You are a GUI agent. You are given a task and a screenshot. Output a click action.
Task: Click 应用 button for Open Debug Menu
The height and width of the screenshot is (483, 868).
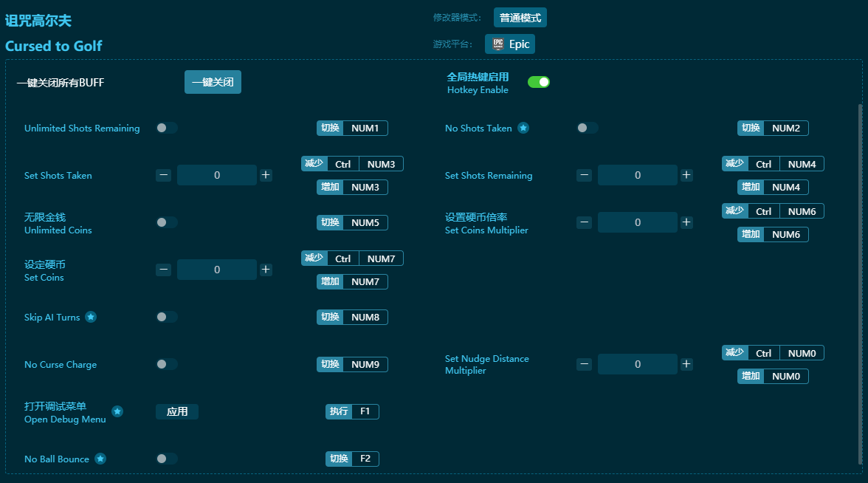tap(177, 411)
